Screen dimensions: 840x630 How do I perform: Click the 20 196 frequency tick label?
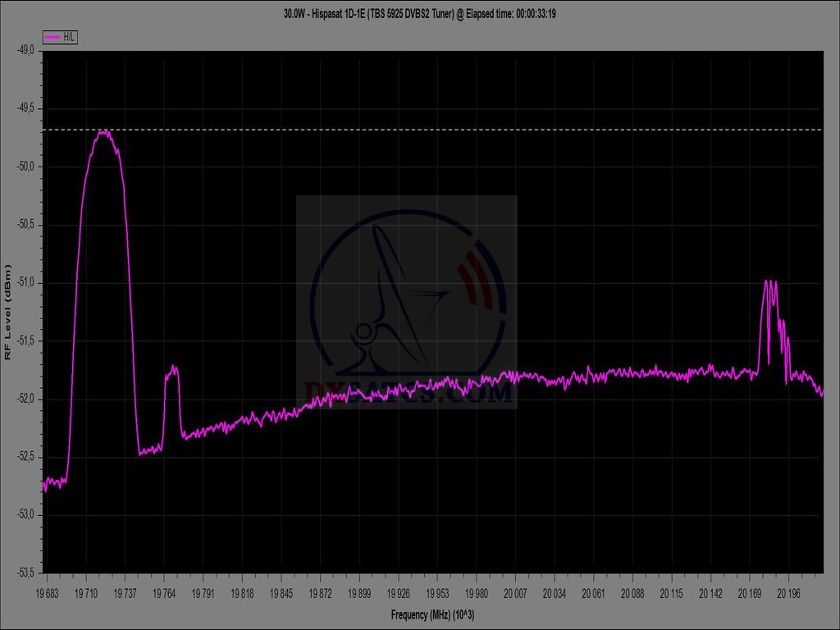(788, 592)
